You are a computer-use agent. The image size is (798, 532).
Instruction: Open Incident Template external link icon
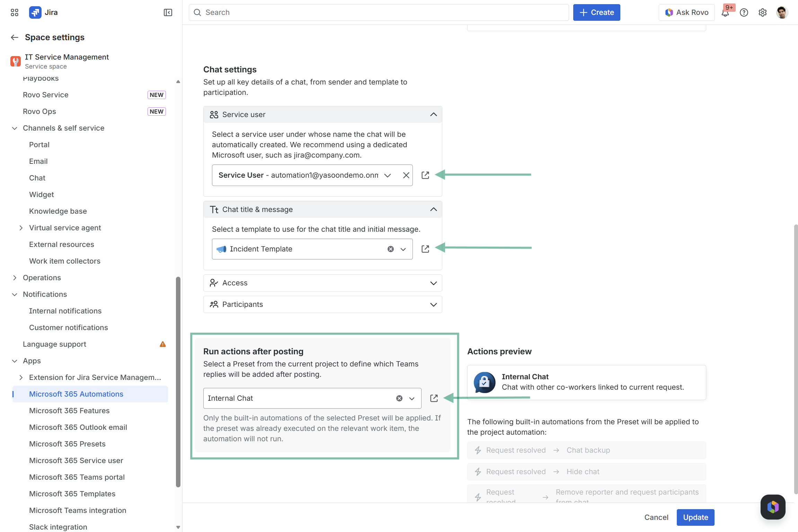425,249
